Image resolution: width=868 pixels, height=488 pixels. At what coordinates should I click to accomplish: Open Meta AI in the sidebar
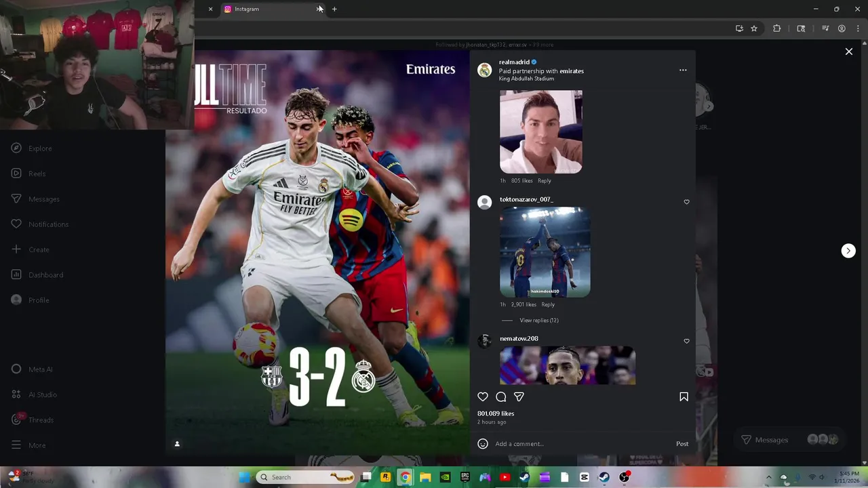point(32,369)
